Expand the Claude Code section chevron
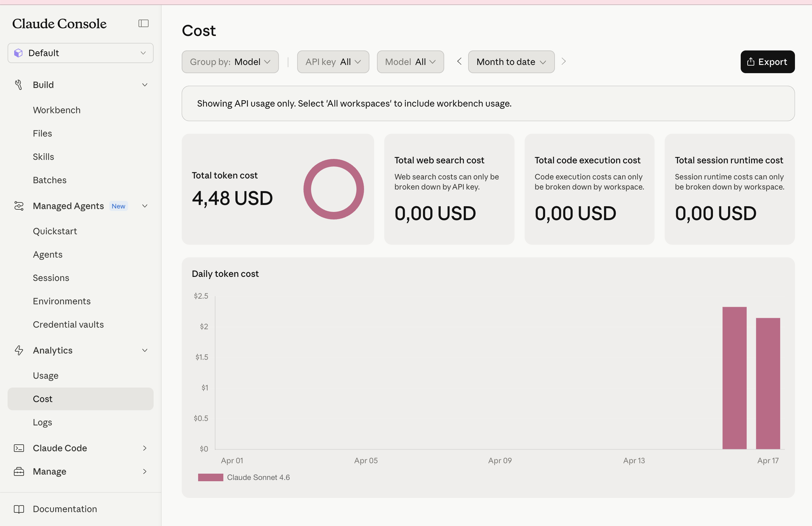 pyautogui.click(x=145, y=448)
